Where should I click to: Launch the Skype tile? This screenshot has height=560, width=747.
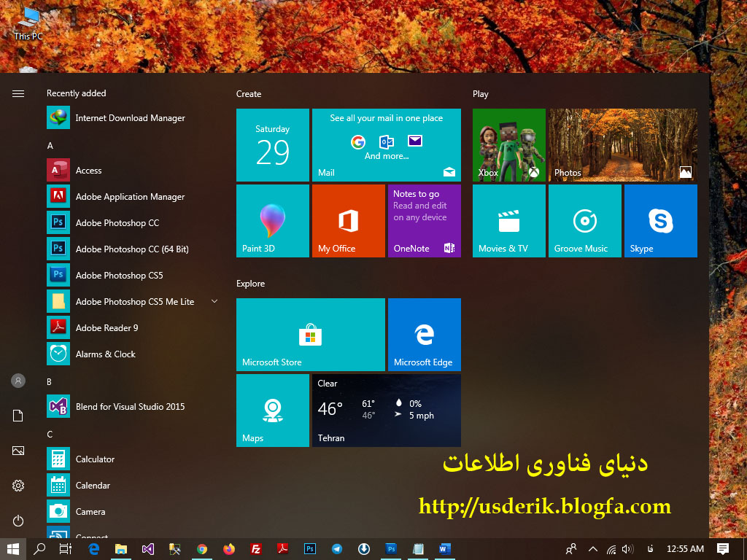(x=661, y=221)
